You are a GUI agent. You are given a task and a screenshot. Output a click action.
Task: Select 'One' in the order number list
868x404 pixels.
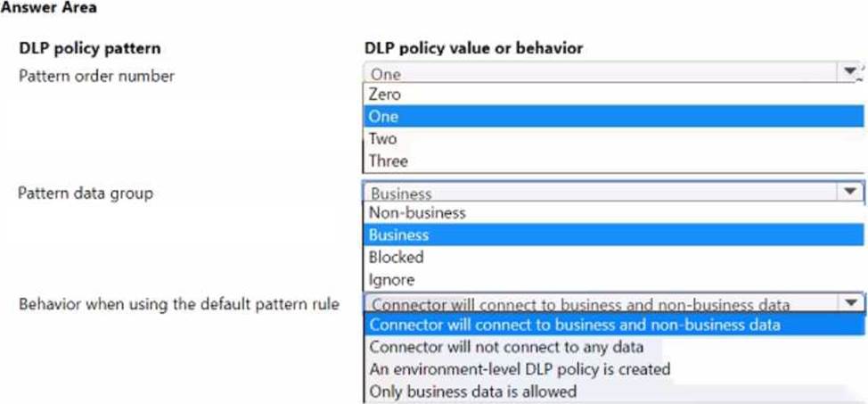[x=384, y=117]
